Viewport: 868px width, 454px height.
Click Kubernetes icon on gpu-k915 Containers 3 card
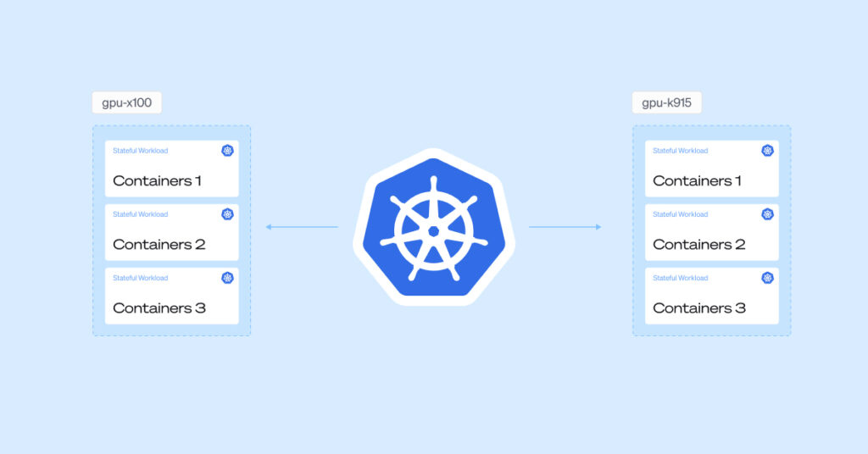767,278
